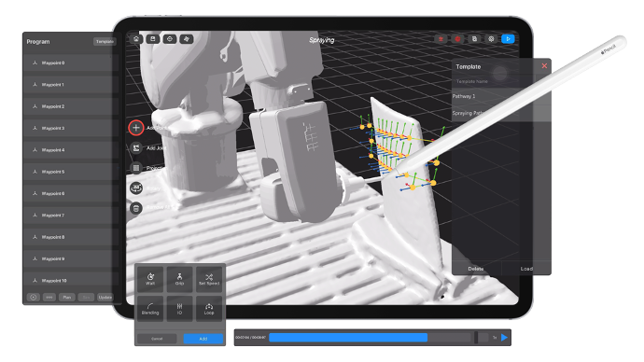Select Waypoint 6 in Program list

coord(71,193)
